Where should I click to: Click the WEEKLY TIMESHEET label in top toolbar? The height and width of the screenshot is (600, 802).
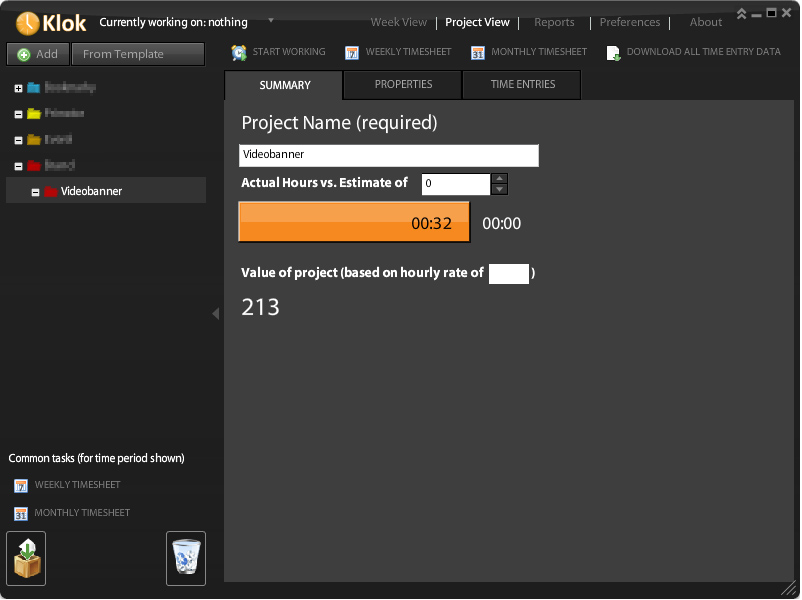(x=408, y=52)
